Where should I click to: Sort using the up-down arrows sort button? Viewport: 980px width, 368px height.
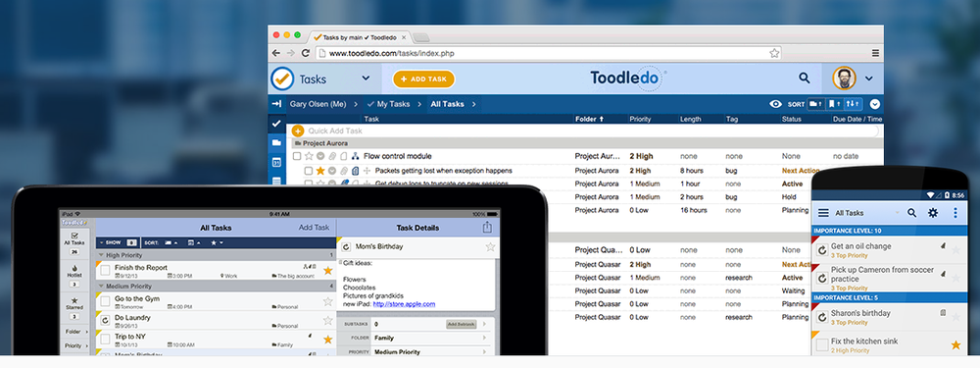[x=853, y=104]
